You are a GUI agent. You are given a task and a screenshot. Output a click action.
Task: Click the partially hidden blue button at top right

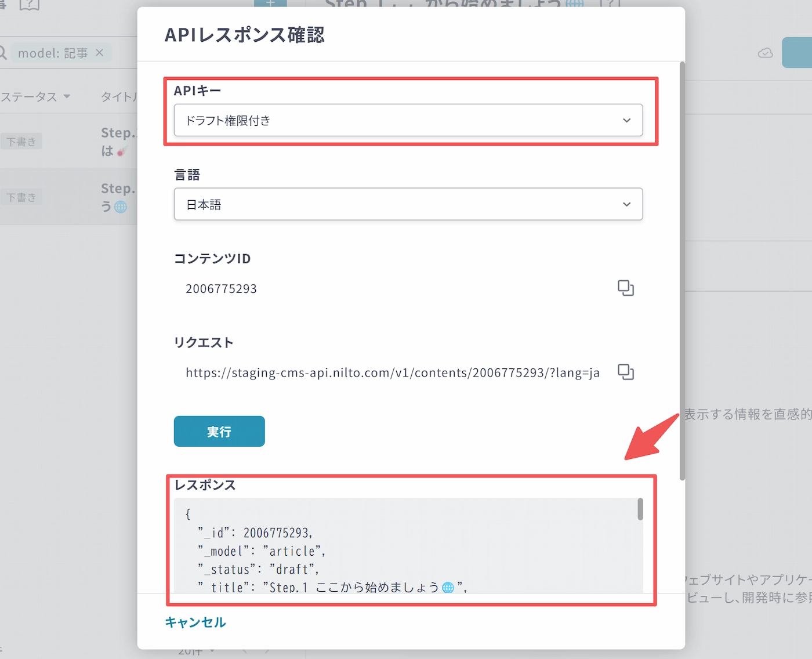798,53
